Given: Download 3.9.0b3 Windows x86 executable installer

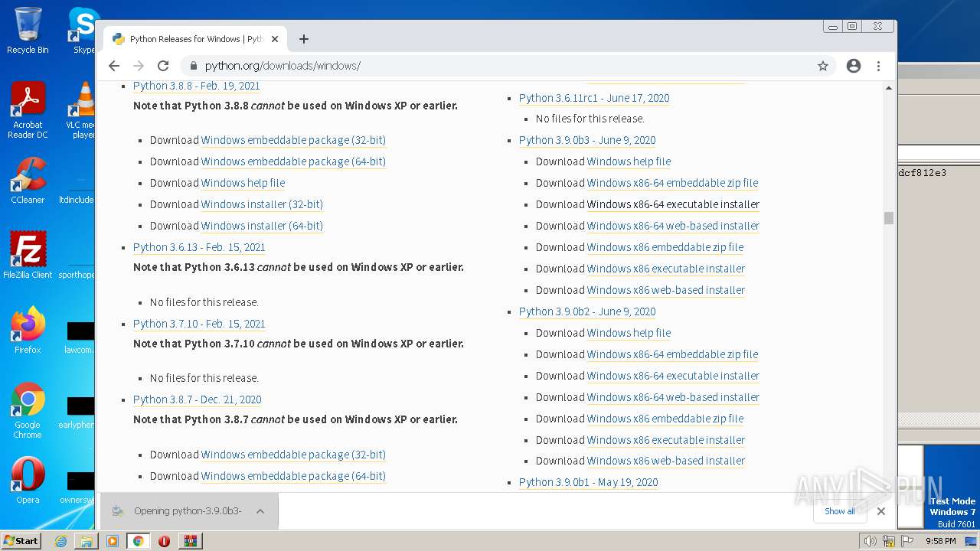Looking at the screenshot, I should pyautogui.click(x=666, y=269).
